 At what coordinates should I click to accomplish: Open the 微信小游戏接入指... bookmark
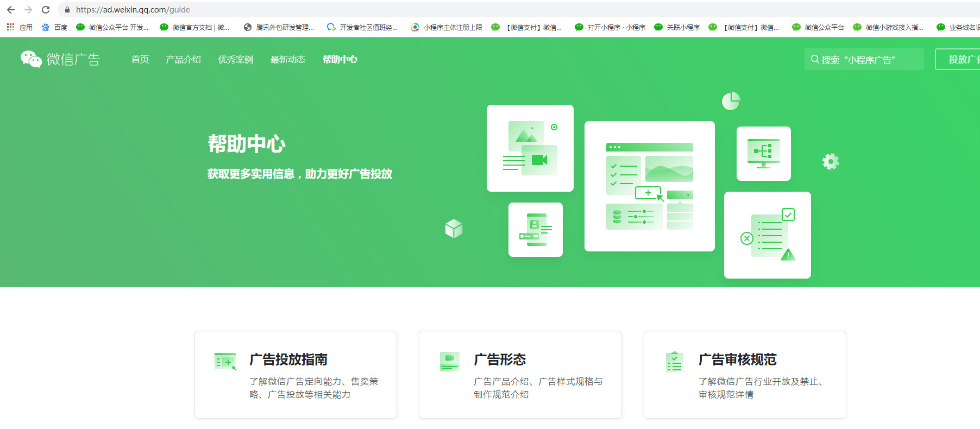pos(889,27)
